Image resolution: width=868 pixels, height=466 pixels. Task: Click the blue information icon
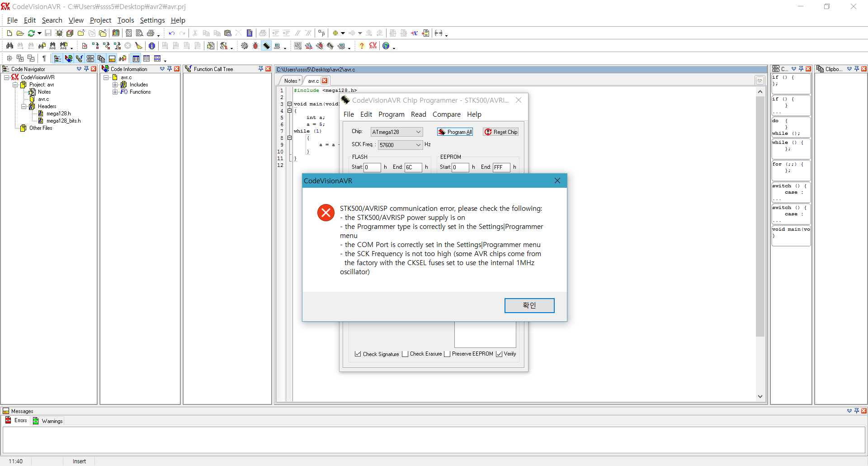tap(152, 46)
